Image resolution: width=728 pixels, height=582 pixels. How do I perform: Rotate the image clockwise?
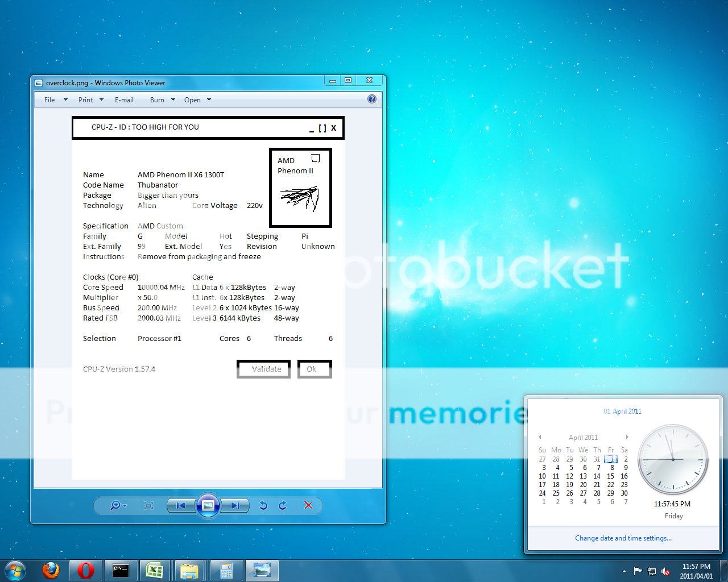283,505
